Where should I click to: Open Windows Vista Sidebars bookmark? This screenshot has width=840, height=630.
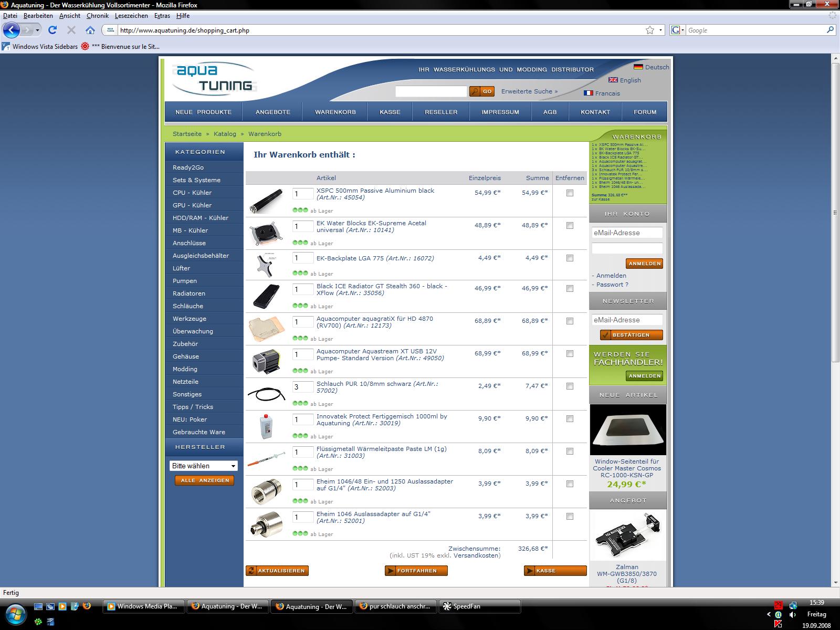coord(40,46)
